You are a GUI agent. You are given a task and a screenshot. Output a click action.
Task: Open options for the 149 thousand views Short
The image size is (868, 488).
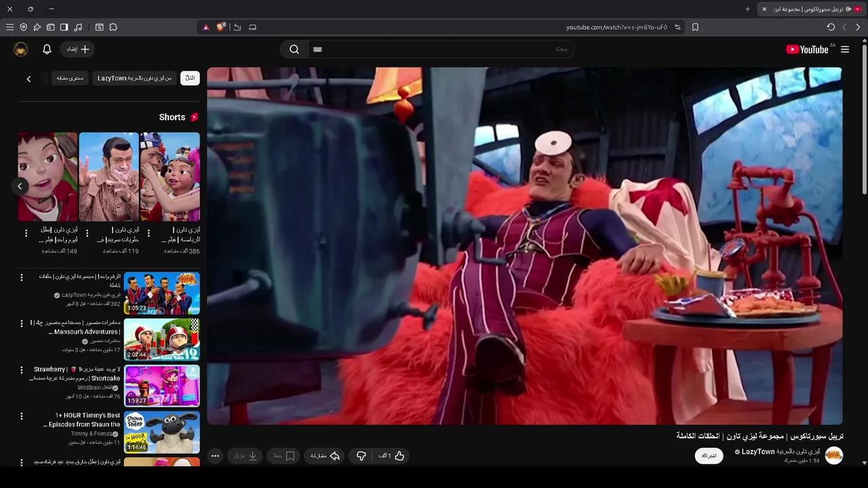click(x=26, y=233)
